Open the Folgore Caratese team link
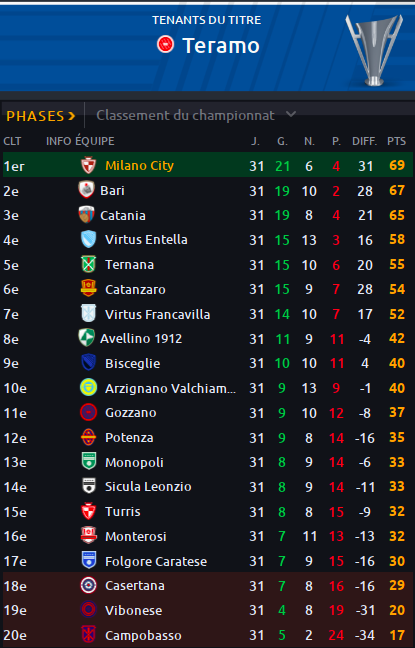Viewport: 415px width, 648px height. coord(156,561)
